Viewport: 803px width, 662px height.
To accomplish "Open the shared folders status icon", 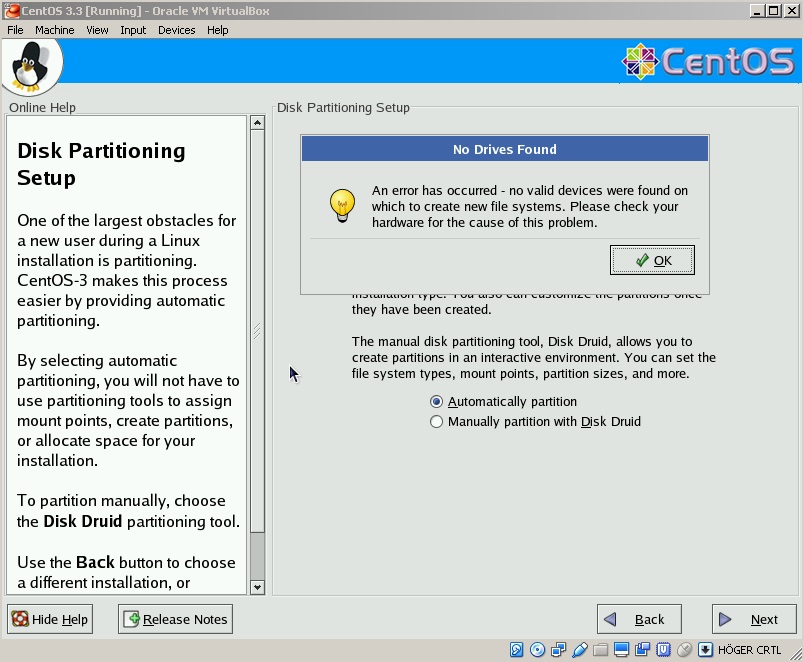I will click(x=600, y=650).
